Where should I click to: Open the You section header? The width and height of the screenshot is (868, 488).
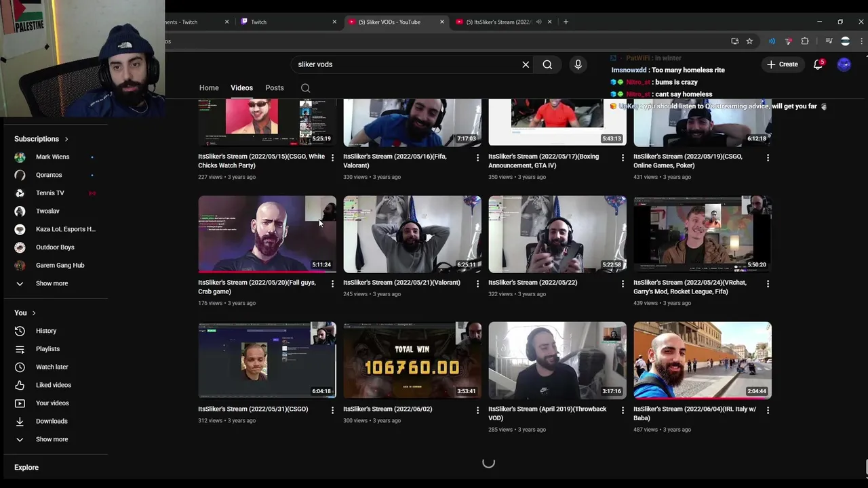click(25, 312)
